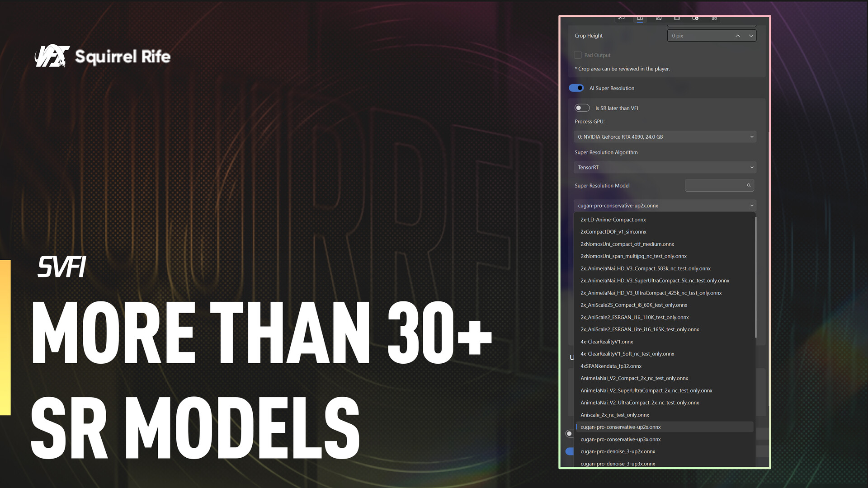Pick cugan-pro-denoise_3-up2x.onnx model
The image size is (868, 488).
point(618,452)
